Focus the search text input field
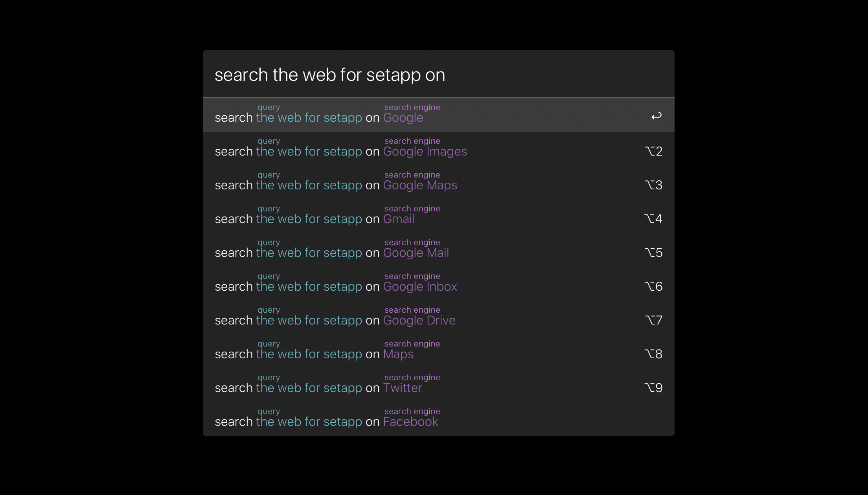 click(439, 74)
